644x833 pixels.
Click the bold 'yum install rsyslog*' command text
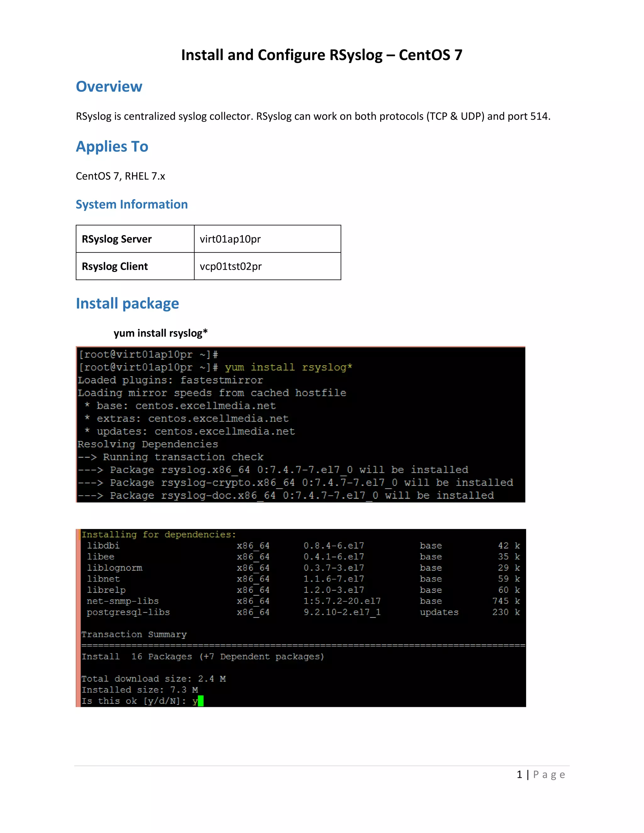(160, 333)
